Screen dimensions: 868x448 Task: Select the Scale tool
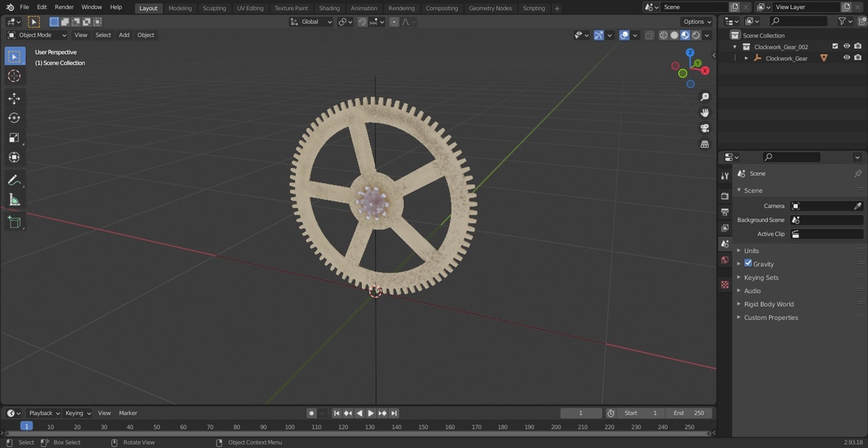tap(14, 138)
